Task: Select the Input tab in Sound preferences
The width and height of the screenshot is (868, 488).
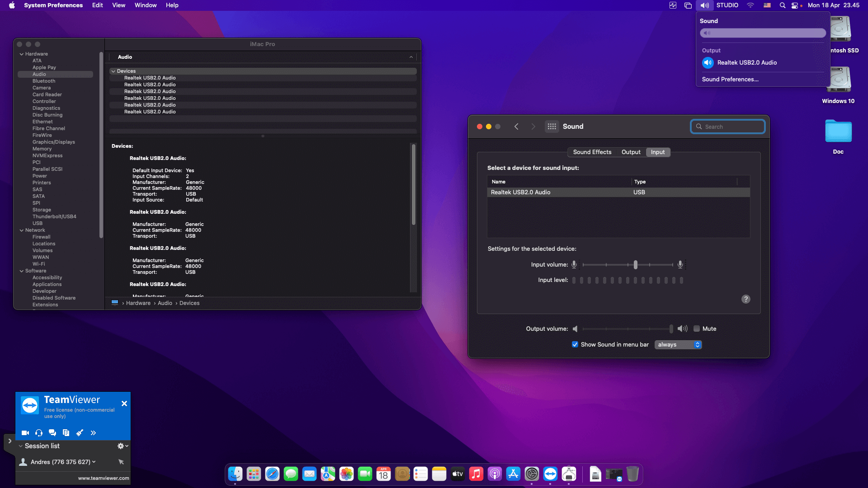Action: pos(658,152)
